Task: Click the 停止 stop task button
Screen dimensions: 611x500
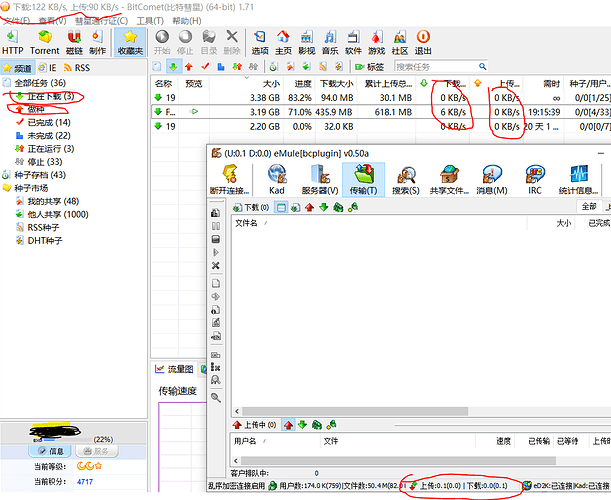Action: (185, 42)
